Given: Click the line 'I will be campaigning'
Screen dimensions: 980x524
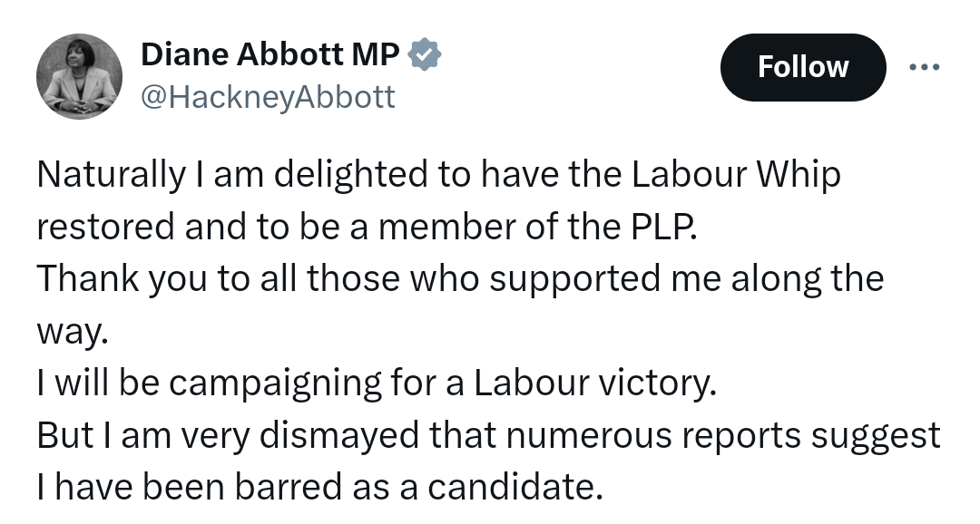Looking at the screenshot, I should 377,383.
